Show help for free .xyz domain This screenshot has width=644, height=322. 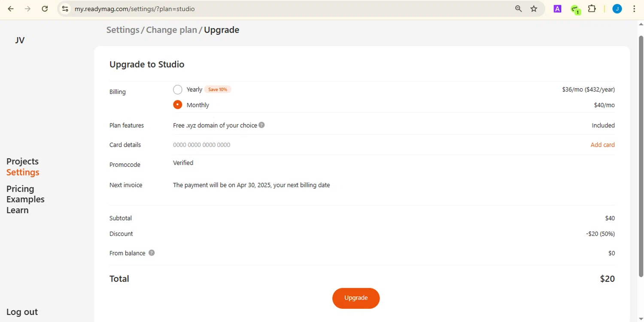pyautogui.click(x=261, y=125)
